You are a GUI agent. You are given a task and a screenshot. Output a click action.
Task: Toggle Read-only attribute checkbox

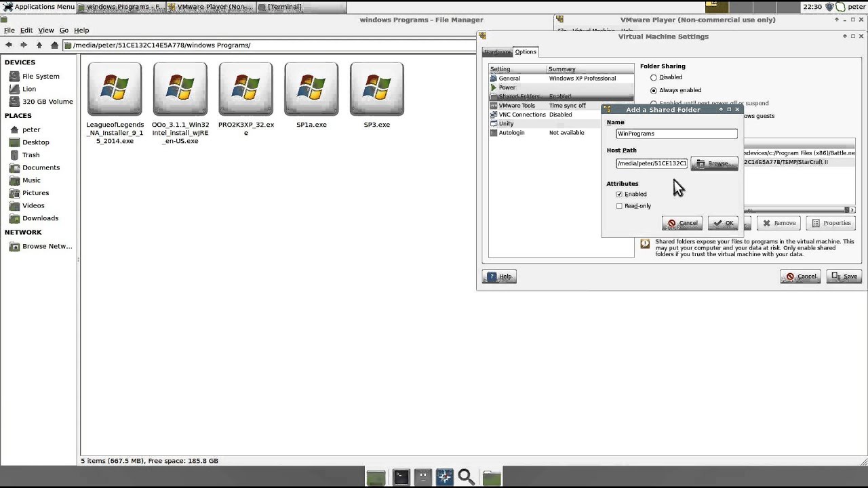point(619,206)
